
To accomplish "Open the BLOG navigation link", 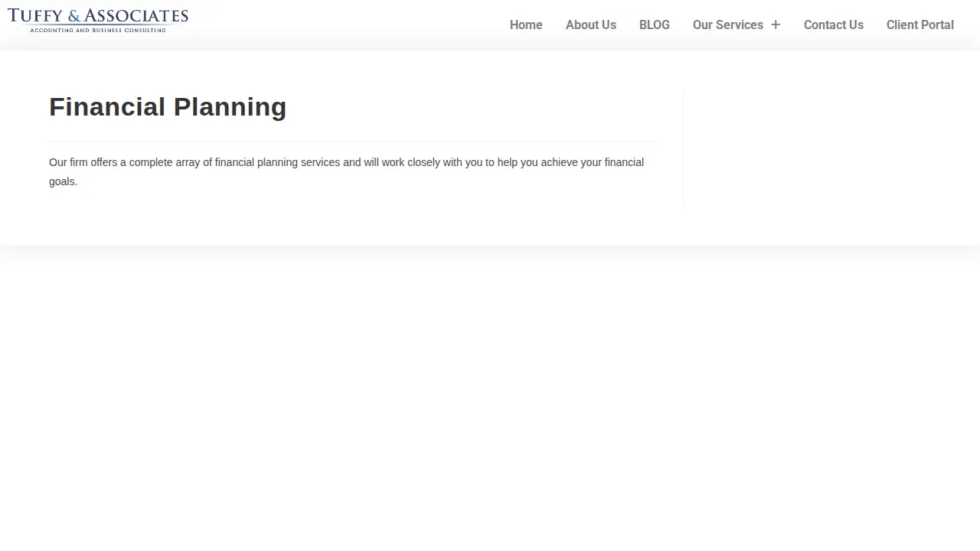I will tap(655, 24).
